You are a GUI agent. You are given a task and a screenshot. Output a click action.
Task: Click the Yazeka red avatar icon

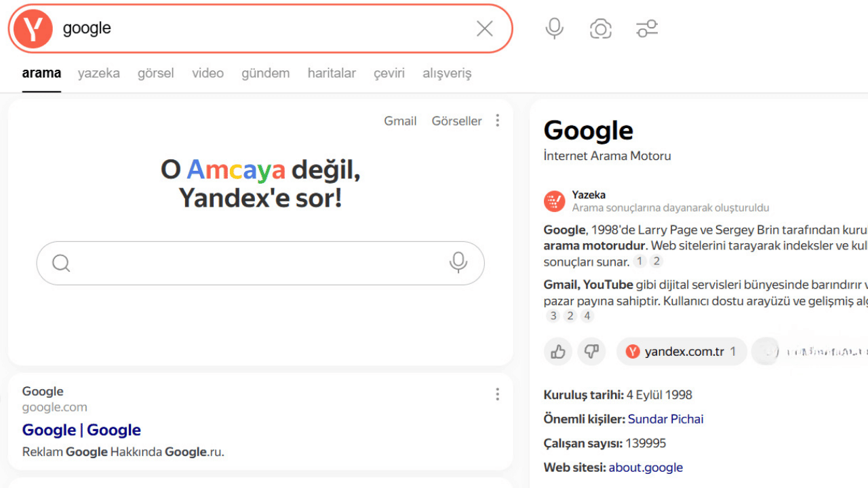point(554,201)
